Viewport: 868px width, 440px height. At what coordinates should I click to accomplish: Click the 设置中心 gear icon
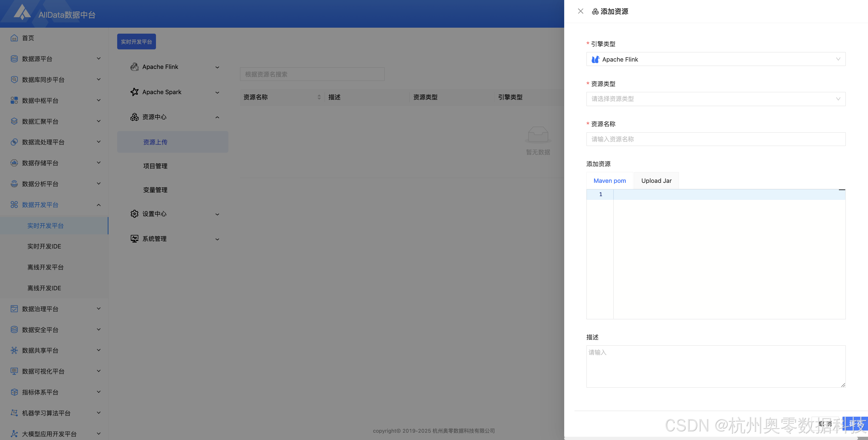coord(135,213)
